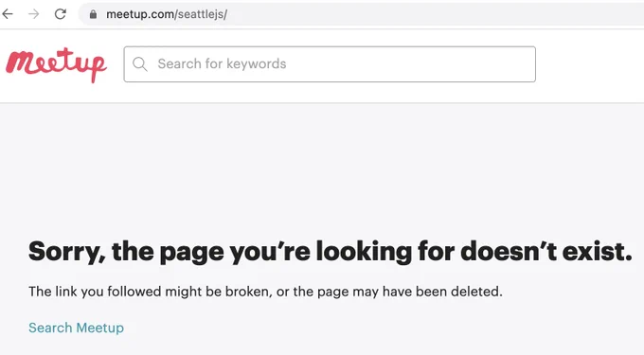Click the "link you followed might be broken" text
This screenshot has width=644, height=355.
[x=158, y=292]
